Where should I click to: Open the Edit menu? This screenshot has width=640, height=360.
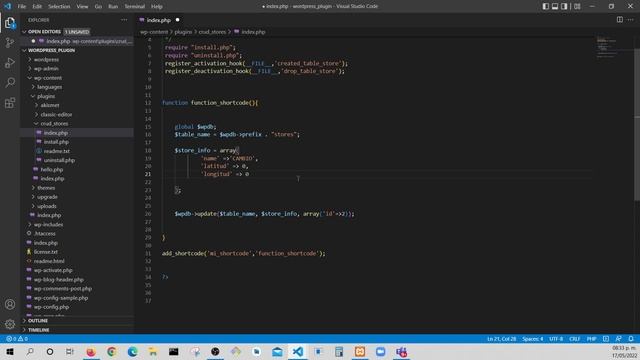[x=37, y=7]
